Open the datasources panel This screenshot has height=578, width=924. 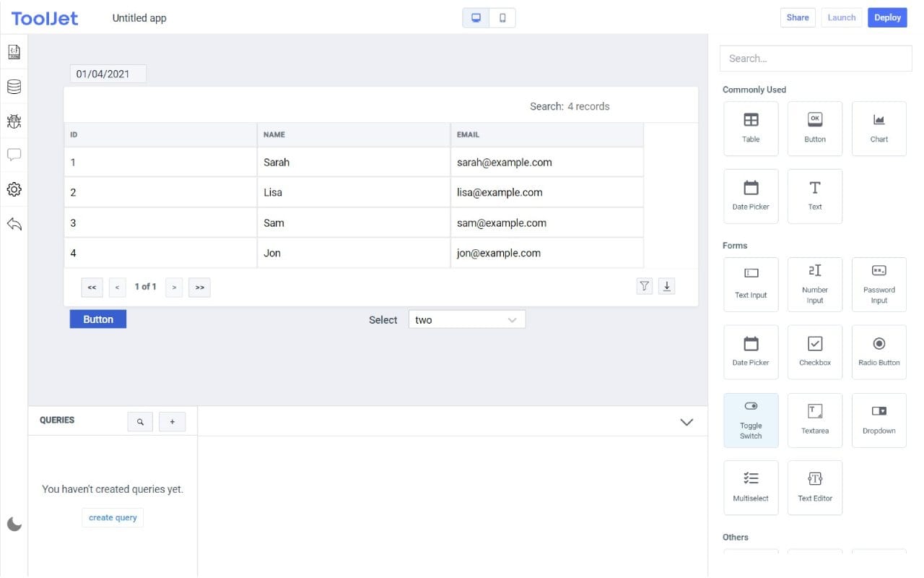coord(14,86)
